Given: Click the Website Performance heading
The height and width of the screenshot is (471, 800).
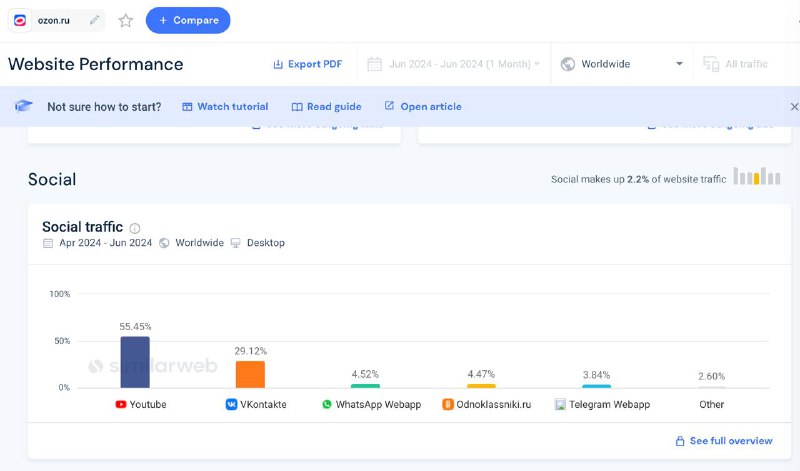Looking at the screenshot, I should pyautogui.click(x=95, y=64).
